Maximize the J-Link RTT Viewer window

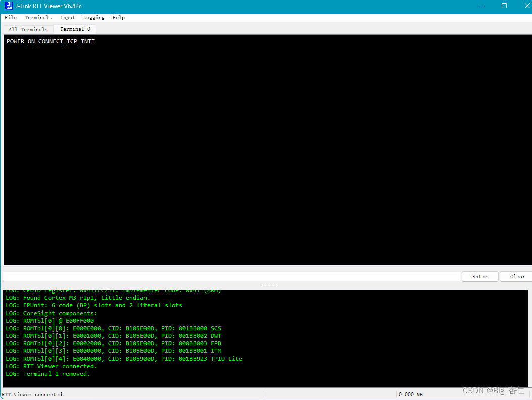click(504, 6)
